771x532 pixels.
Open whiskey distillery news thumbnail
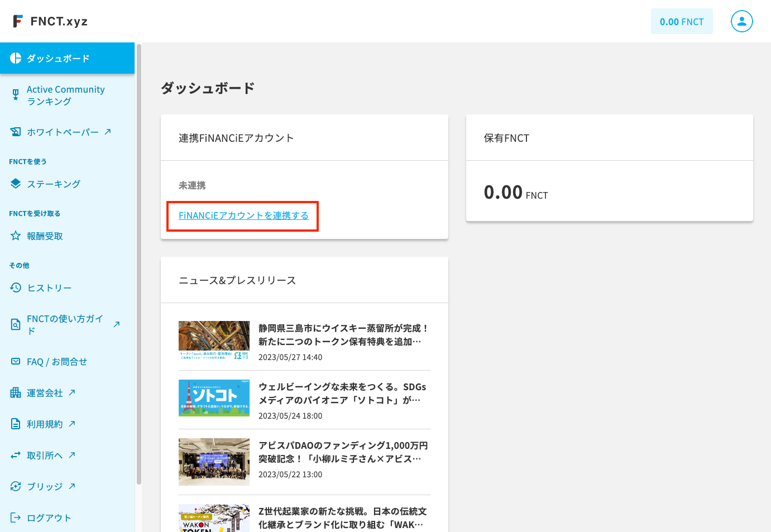(x=214, y=341)
